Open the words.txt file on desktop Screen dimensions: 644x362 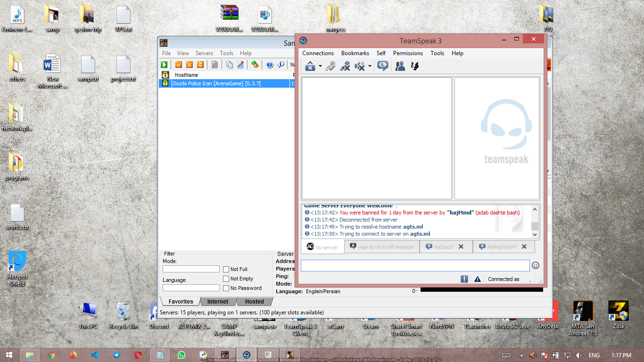tap(17, 216)
